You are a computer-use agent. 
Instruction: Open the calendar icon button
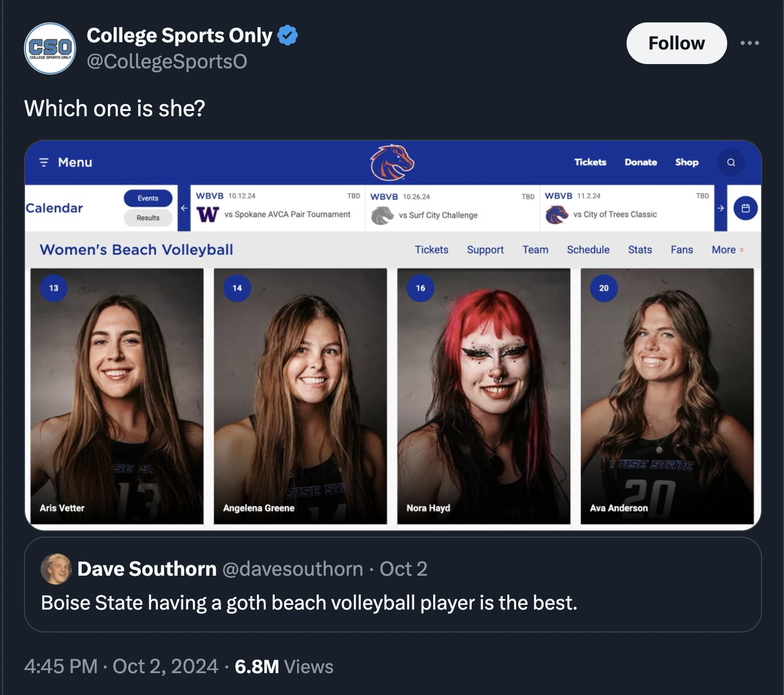pyautogui.click(x=745, y=208)
